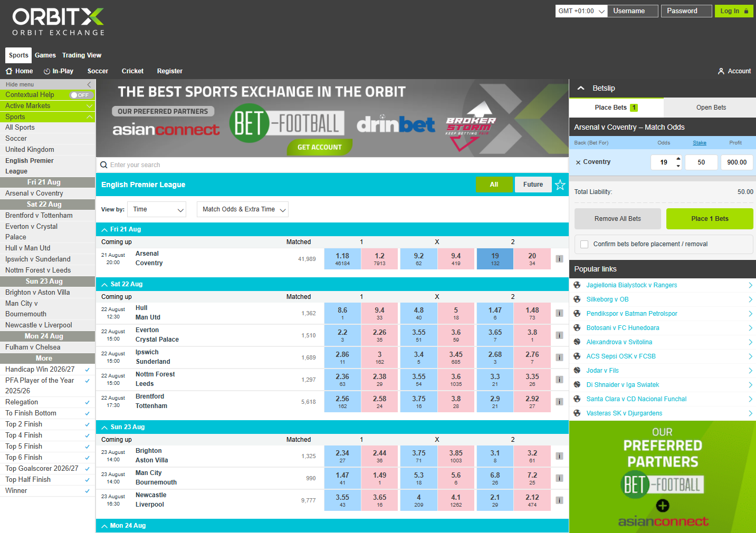Open info icon for Brighton v Aston Villa
This screenshot has width=756, height=533.
(559, 456)
